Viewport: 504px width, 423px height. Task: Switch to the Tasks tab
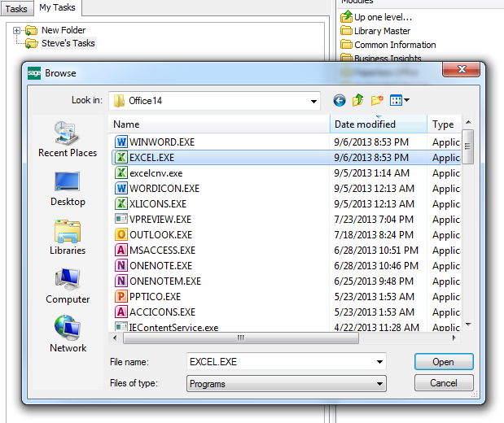tap(16, 9)
